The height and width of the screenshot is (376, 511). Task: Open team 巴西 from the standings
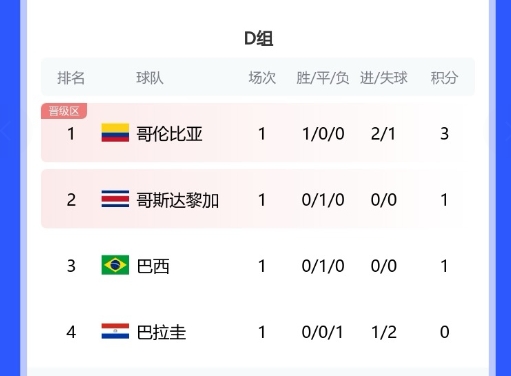[153, 266]
